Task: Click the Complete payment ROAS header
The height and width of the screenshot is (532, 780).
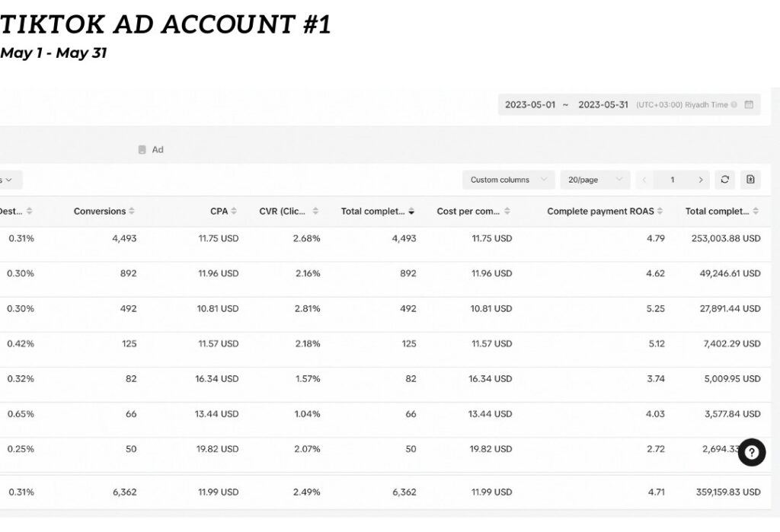Action: point(600,212)
